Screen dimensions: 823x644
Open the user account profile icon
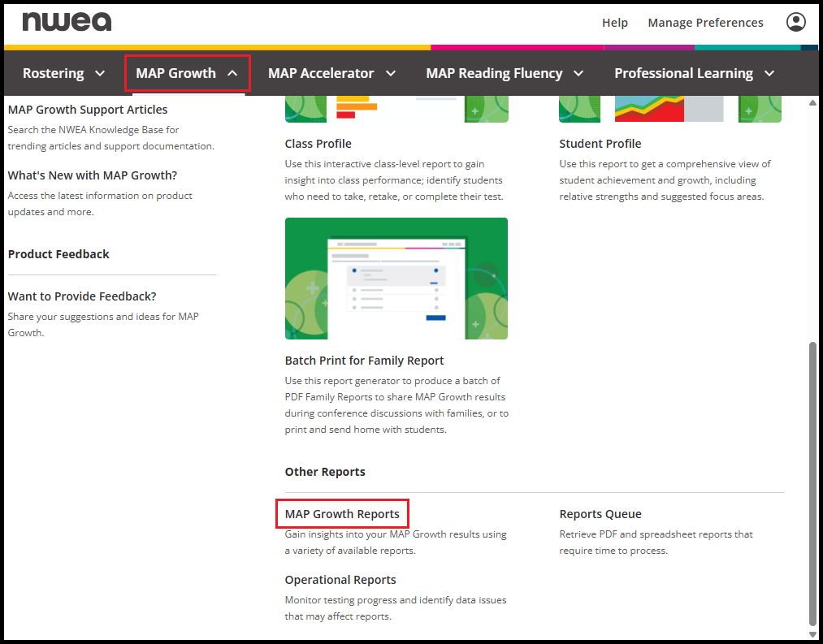[795, 22]
